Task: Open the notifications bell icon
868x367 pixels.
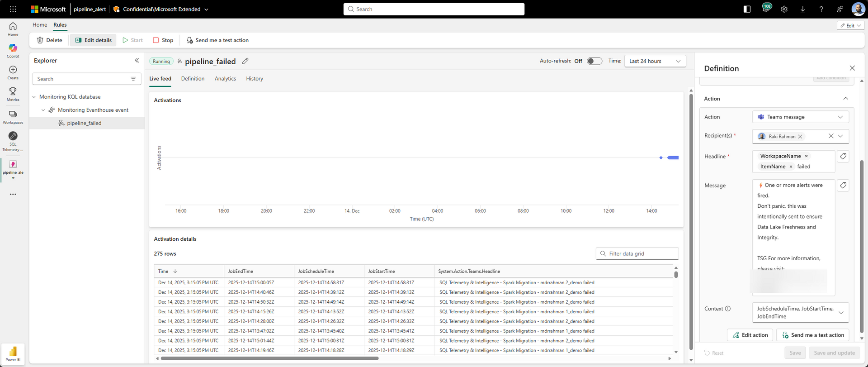Action: click(x=766, y=9)
